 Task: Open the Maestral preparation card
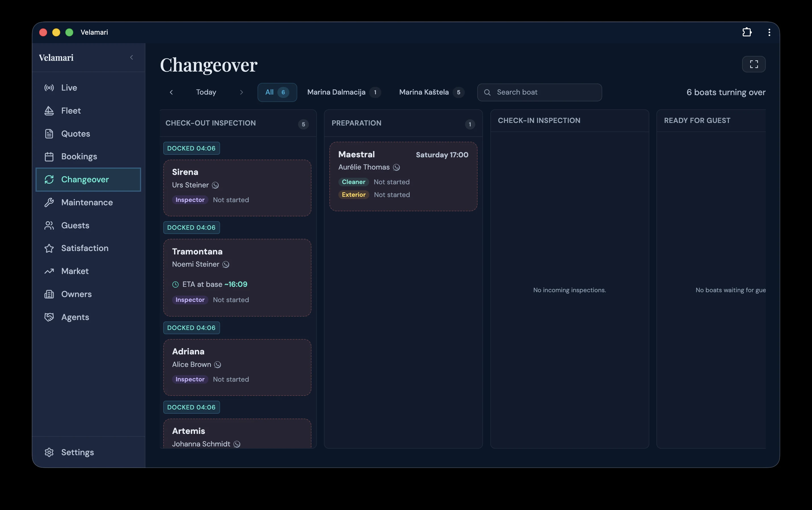(x=403, y=176)
